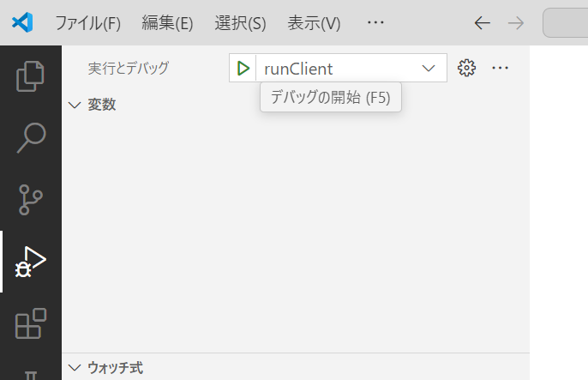Open the 選択(S) menu

point(240,23)
